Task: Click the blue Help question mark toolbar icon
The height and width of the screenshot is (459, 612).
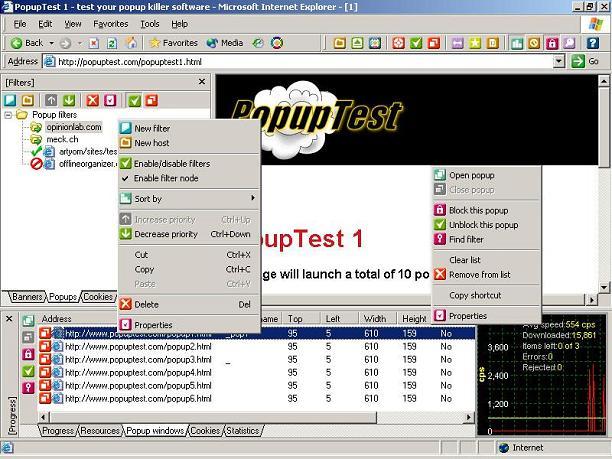Action: pyautogui.click(x=592, y=43)
